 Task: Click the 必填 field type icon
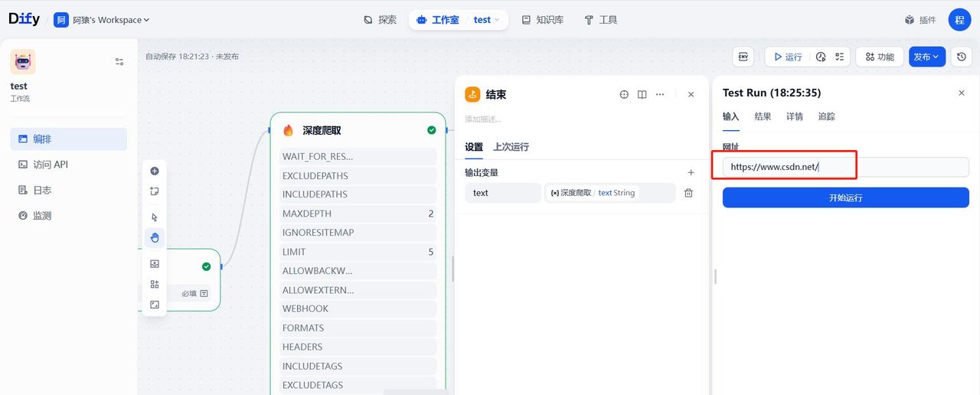click(x=204, y=293)
